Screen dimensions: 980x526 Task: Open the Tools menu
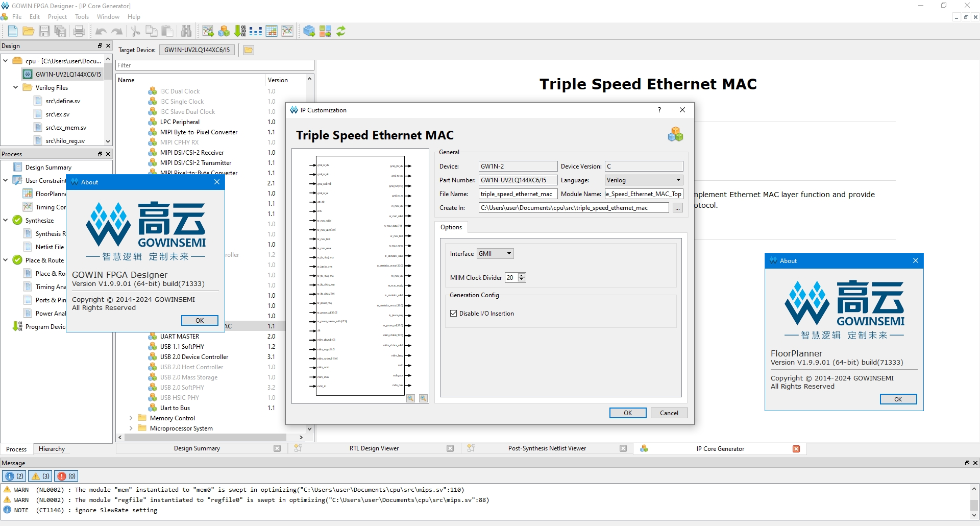click(82, 17)
